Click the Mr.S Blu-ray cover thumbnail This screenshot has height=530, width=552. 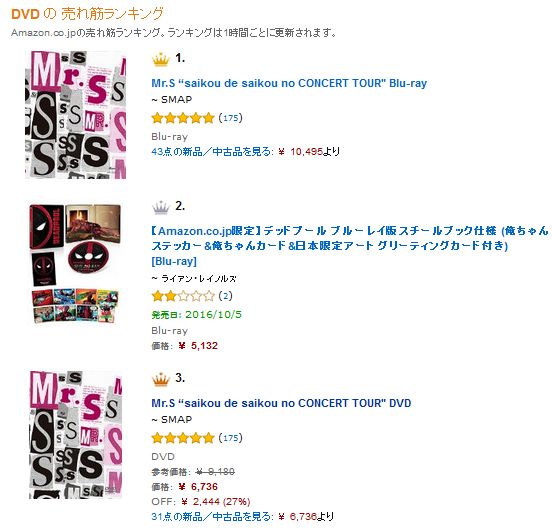75,115
